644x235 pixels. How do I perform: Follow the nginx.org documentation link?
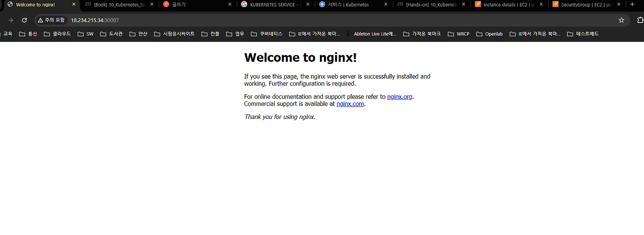[x=399, y=96]
